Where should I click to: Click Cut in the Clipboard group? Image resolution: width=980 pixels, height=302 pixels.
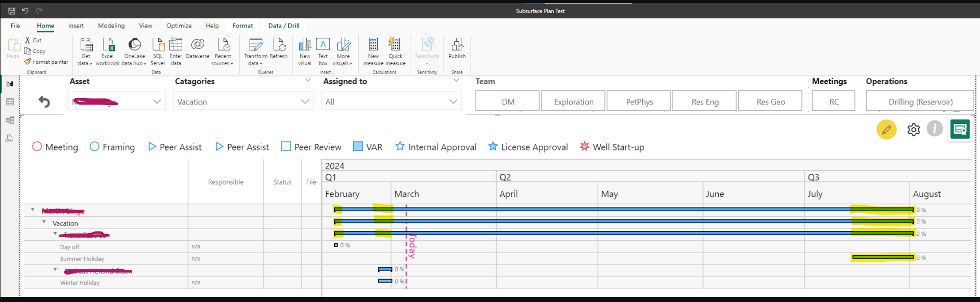[x=33, y=40]
